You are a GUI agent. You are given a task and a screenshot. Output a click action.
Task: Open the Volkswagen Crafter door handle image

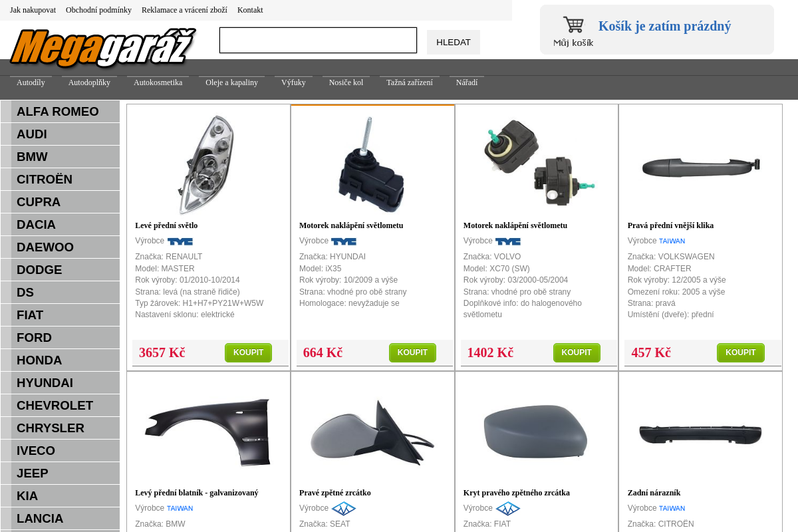pos(701,166)
